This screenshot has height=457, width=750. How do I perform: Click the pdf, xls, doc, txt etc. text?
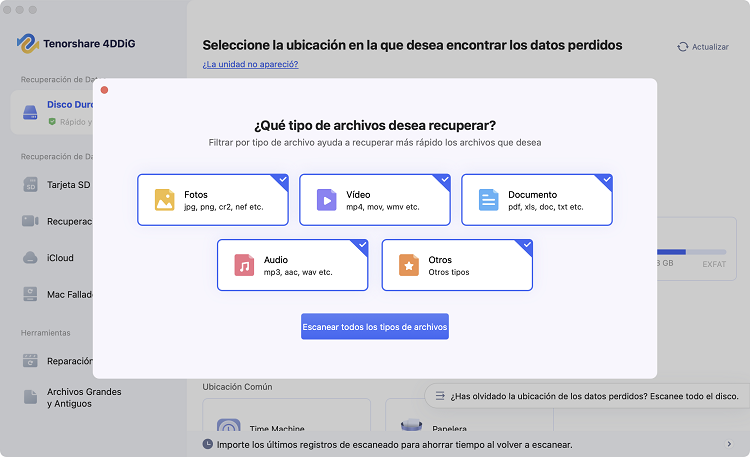click(546, 207)
